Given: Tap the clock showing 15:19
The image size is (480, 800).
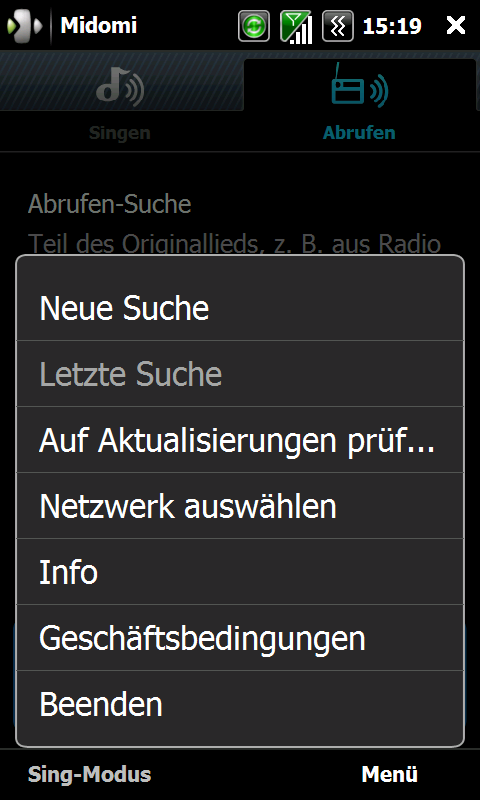Looking at the screenshot, I should coord(392,26).
